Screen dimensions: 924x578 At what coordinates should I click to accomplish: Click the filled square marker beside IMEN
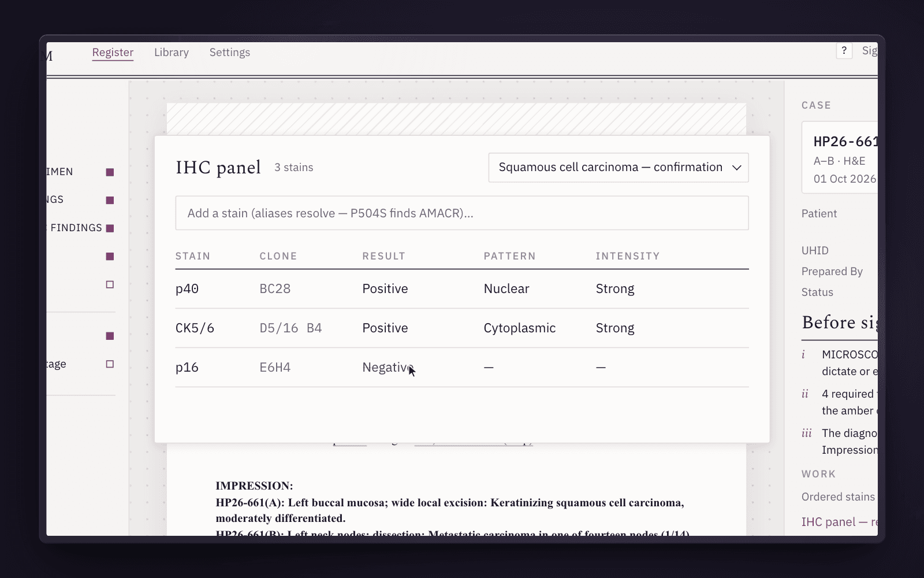pos(110,172)
